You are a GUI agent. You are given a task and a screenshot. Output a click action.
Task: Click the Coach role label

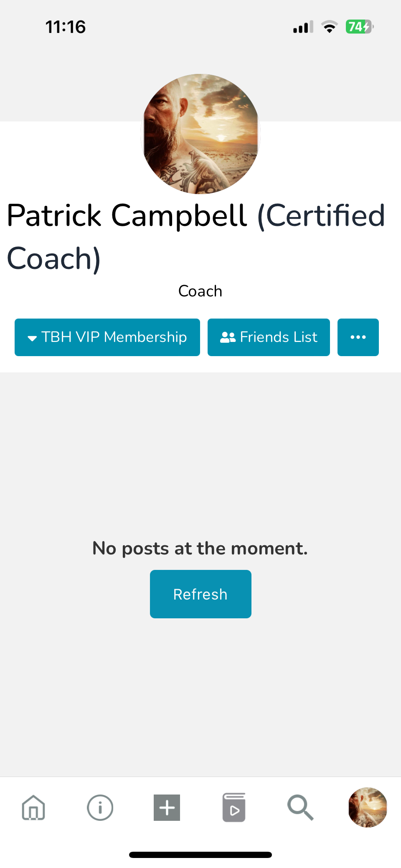coord(200,291)
